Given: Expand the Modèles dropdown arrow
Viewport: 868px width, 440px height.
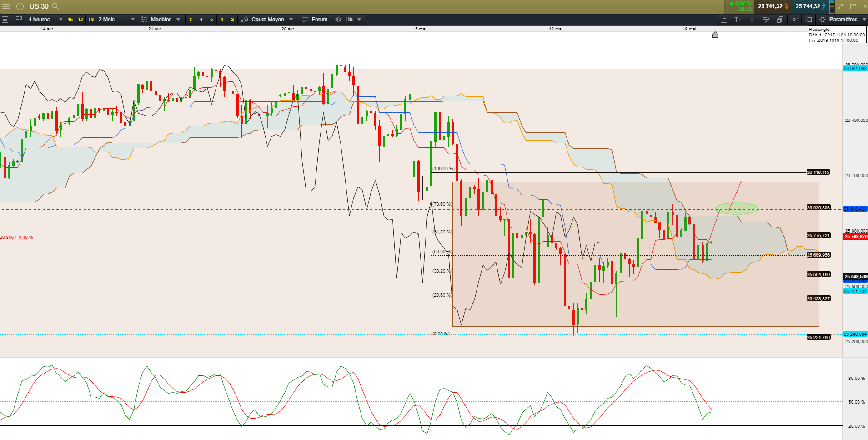Looking at the screenshot, I should tap(178, 20).
